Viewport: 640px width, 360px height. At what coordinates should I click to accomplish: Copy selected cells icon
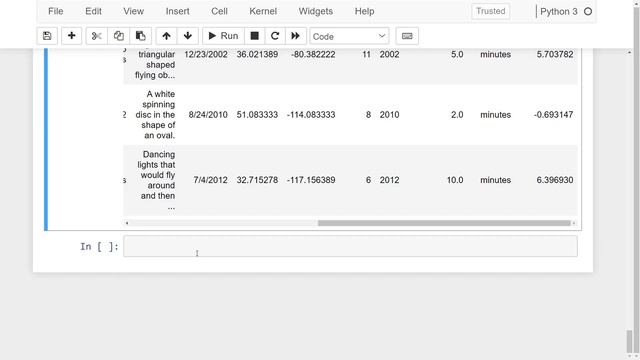tap(119, 36)
